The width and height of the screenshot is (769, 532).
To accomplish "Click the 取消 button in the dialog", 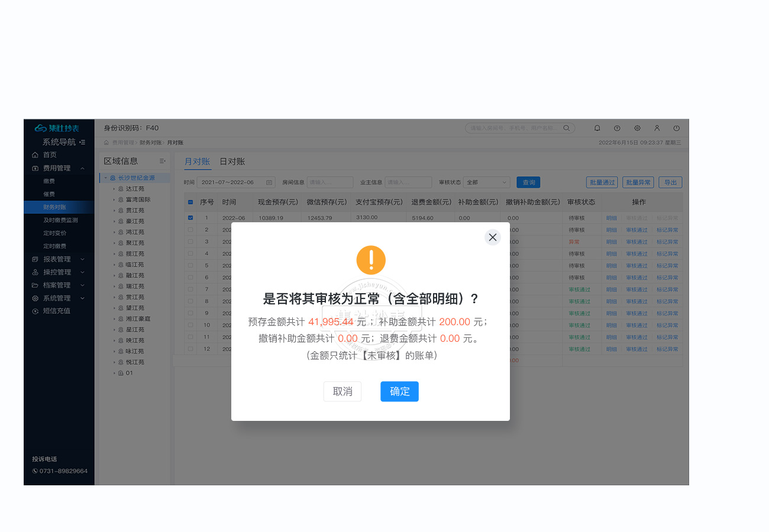I will click(x=343, y=391).
